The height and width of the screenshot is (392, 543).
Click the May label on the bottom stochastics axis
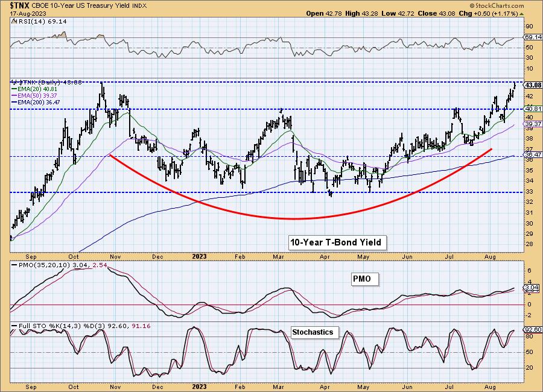coord(363,387)
